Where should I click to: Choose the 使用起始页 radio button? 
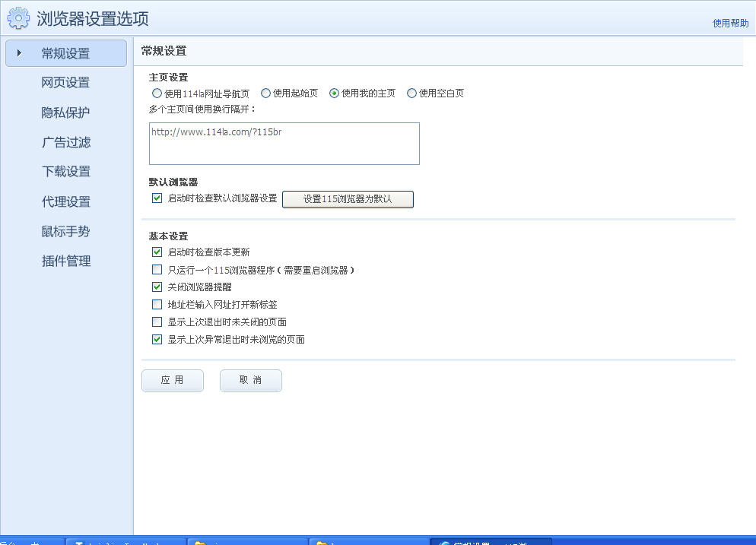click(266, 93)
